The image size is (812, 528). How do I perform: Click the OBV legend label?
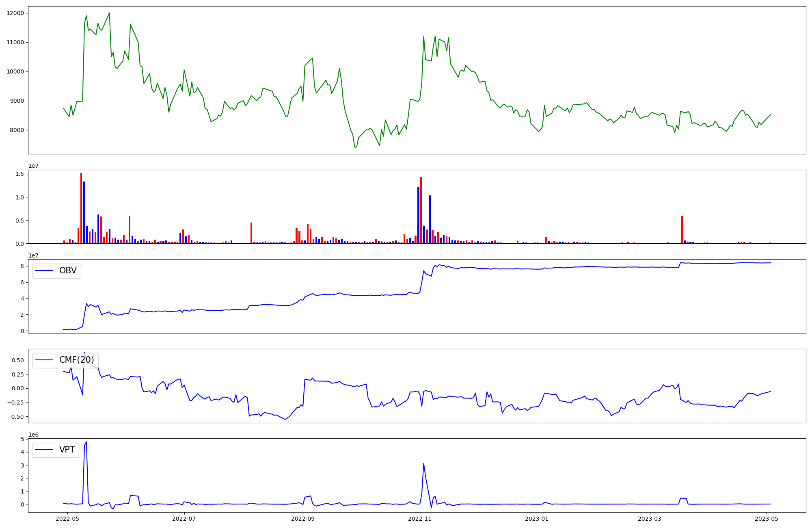pos(68,270)
